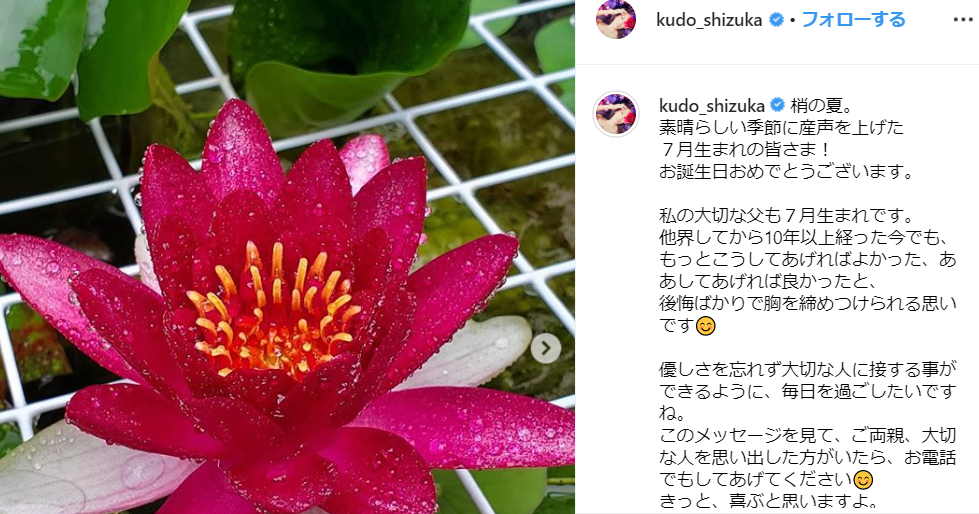Click the line お誕生日おめでとうございます
Screen dimensions: 979x514
point(787,171)
